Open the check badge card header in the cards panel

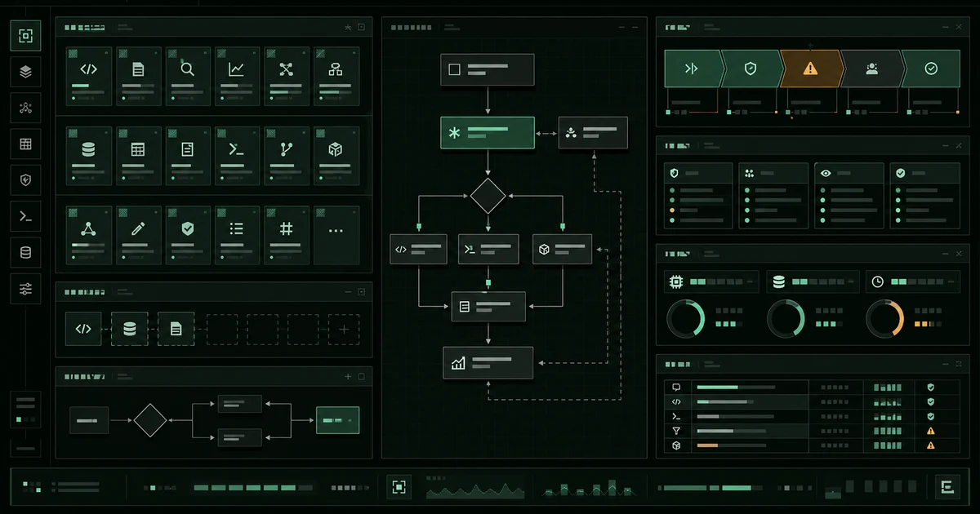pyautogui.click(x=924, y=174)
